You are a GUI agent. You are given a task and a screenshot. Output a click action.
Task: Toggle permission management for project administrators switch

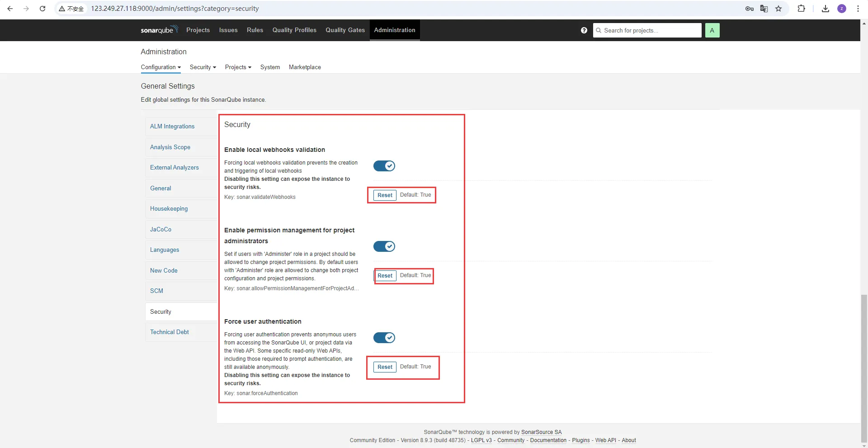tap(384, 246)
